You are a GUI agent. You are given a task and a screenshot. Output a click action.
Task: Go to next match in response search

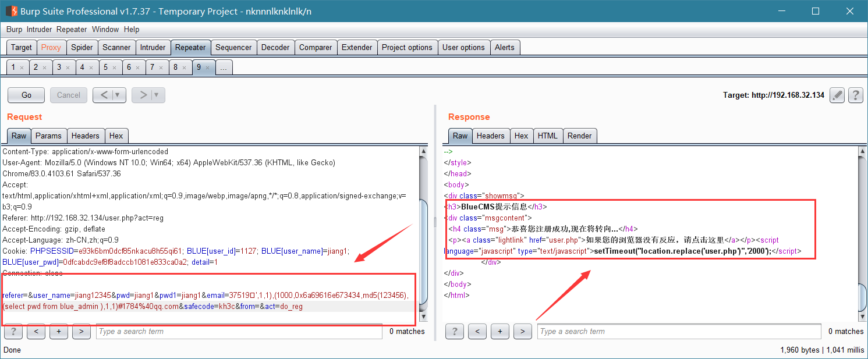tap(523, 332)
